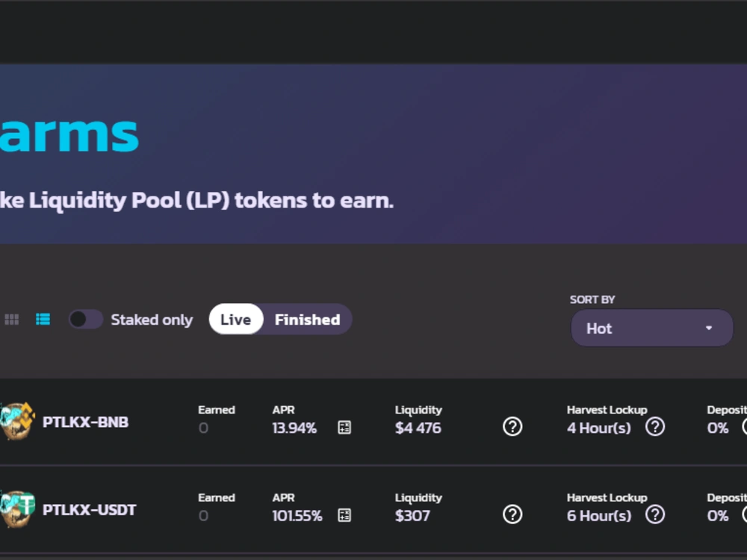Click liquidity help icon in PTLKX-BNB row
Image resolution: width=747 pixels, height=560 pixels.
pos(512,426)
